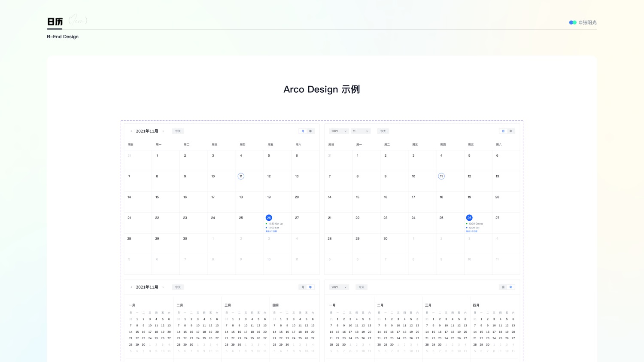Select day 7 in dropdown-selector month calendar
This screenshot has height=362, width=644.
coord(330,176)
